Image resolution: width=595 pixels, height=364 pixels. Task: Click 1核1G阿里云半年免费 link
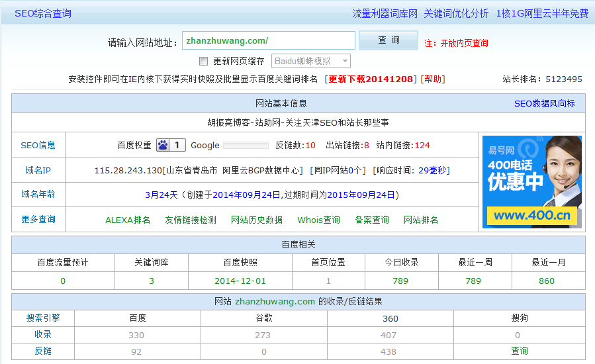[x=542, y=13]
